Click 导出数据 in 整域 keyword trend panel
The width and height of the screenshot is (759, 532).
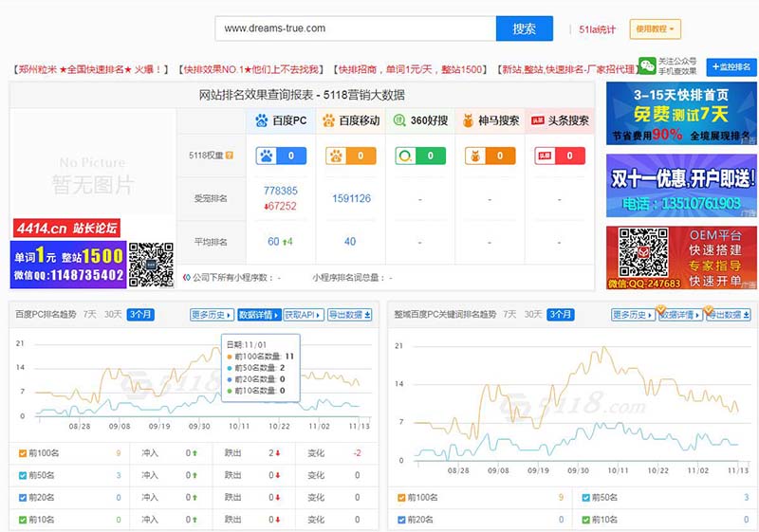coord(729,315)
